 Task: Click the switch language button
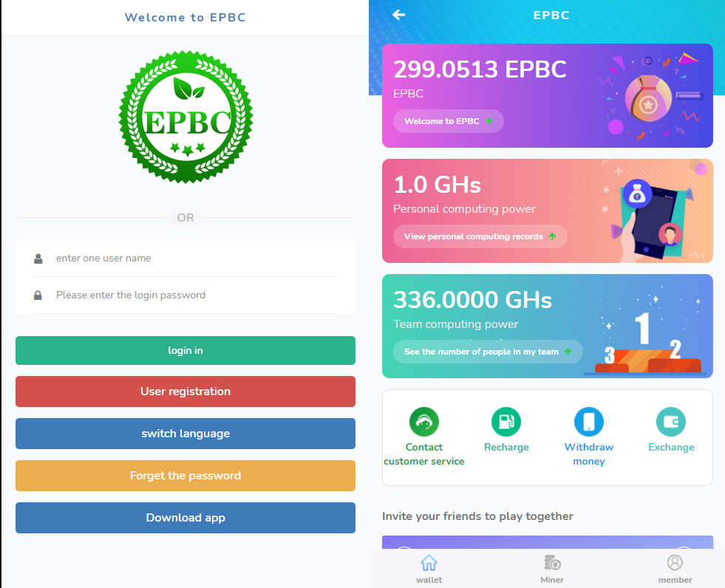[x=185, y=434]
